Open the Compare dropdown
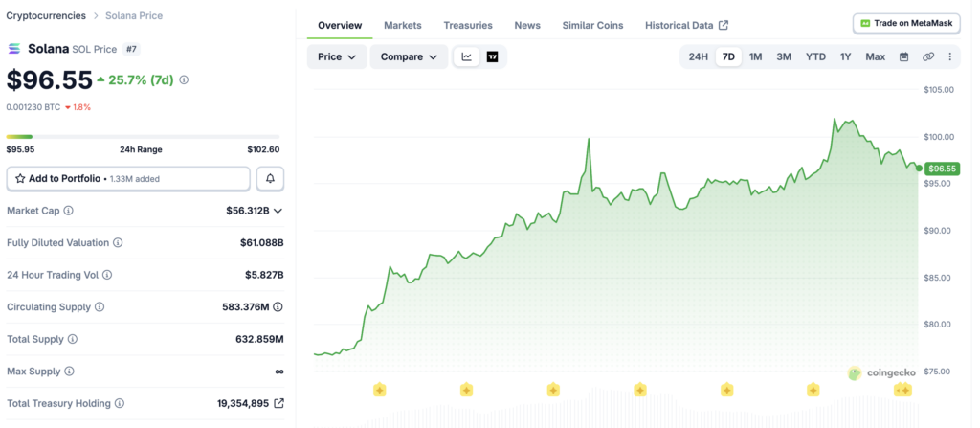The image size is (980, 428). click(x=409, y=56)
